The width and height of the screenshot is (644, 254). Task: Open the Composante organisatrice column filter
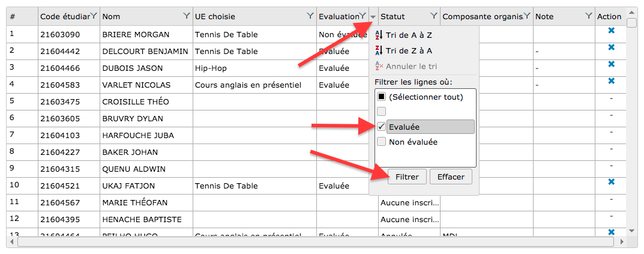527,16
